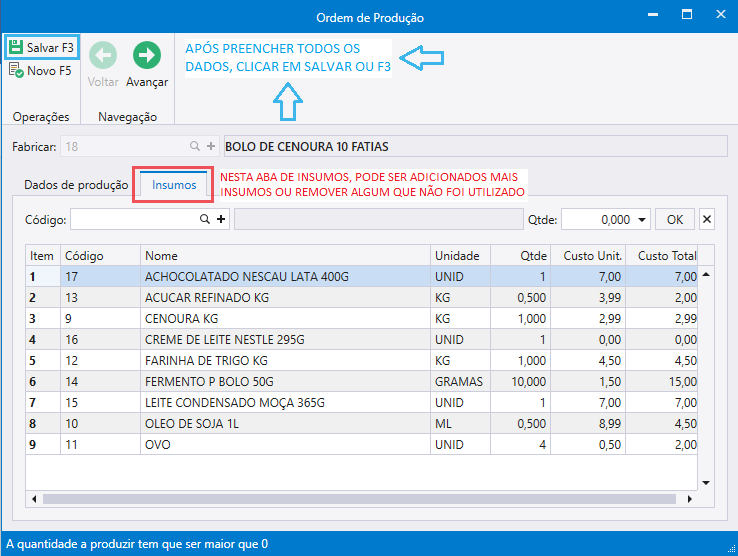This screenshot has height=556, width=738.
Task: Click Custo Total 15,00 cell
Action: click(x=661, y=381)
